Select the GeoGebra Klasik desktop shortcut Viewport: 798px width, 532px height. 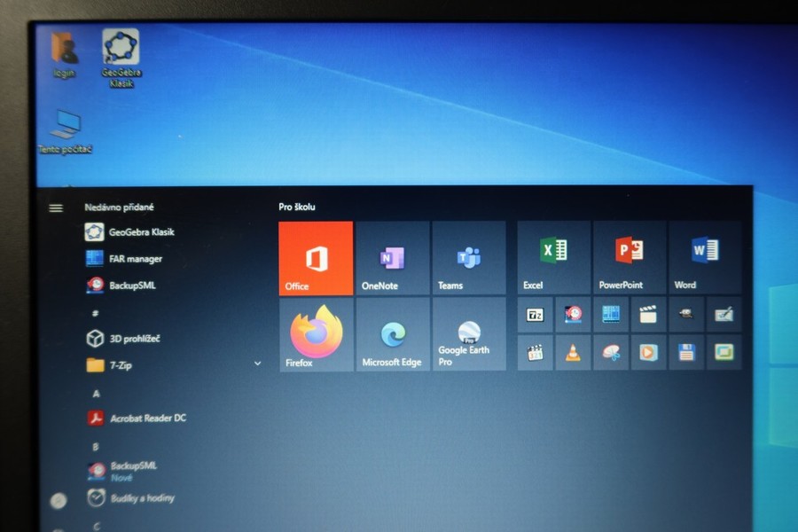coord(121,58)
